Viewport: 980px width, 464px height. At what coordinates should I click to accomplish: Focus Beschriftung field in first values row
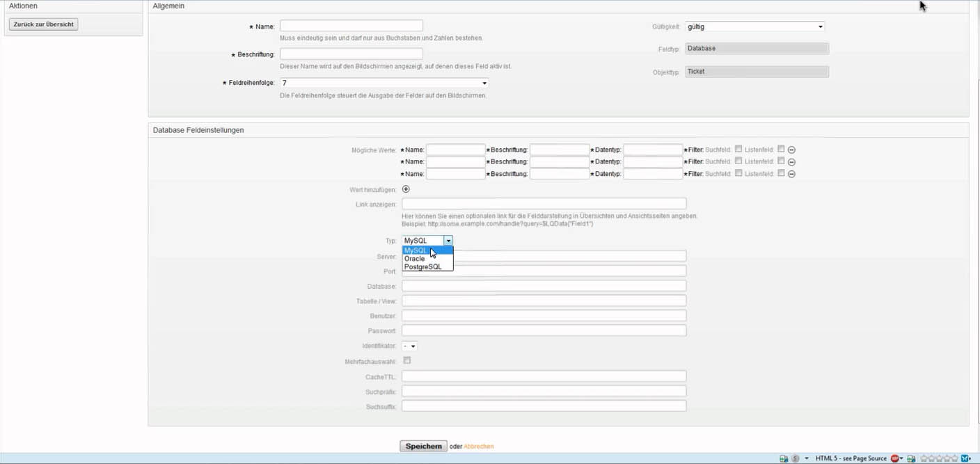(560, 150)
